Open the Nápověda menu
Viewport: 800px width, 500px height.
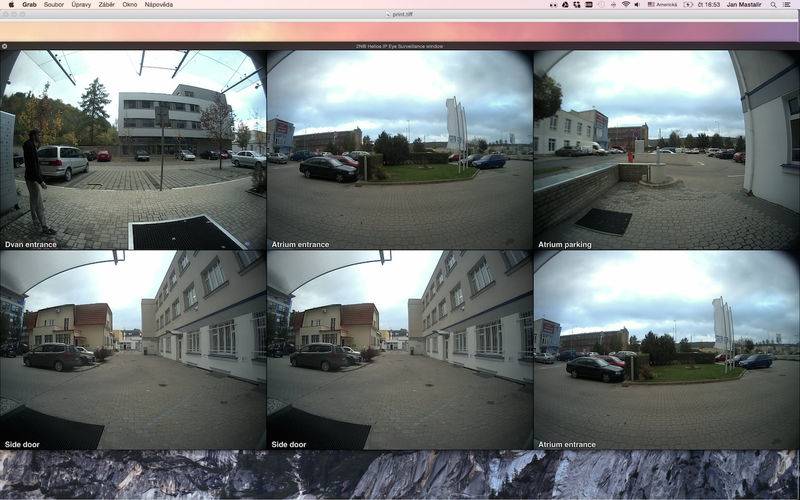[x=159, y=4]
